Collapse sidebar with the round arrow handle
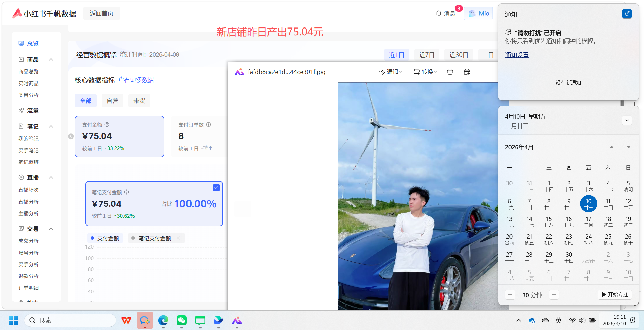This screenshot has height=330, width=644. [x=71, y=136]
